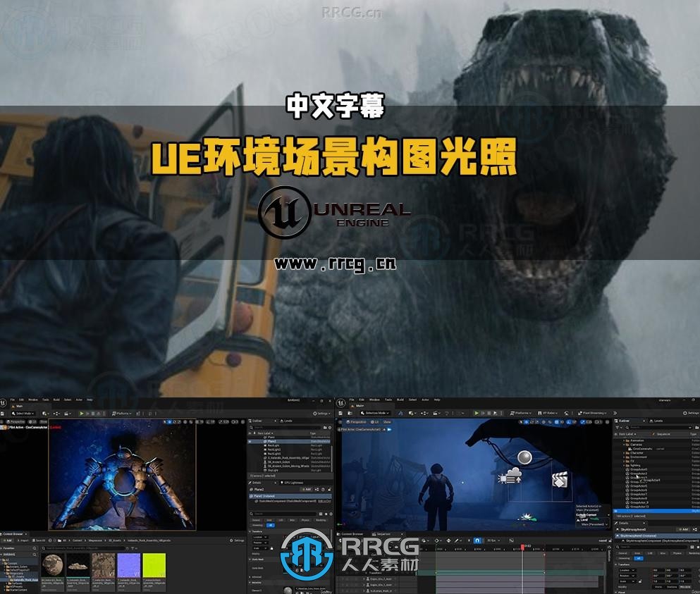This screenshot has height=594, width=700.
Task: Select GPU Lightmass tab in left editor
Action: point(294,483)
